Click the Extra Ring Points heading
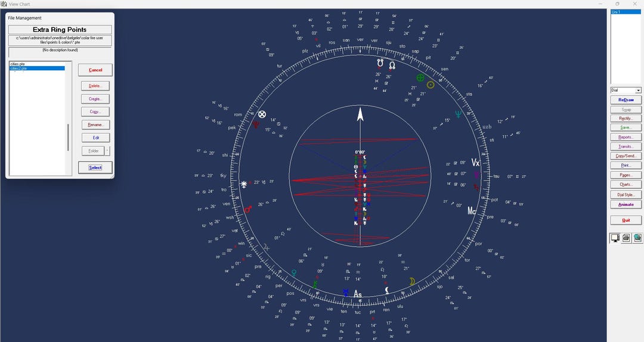The width and height of the screenshot is (644, 342). pyautogui.click(x=60, y=30)
